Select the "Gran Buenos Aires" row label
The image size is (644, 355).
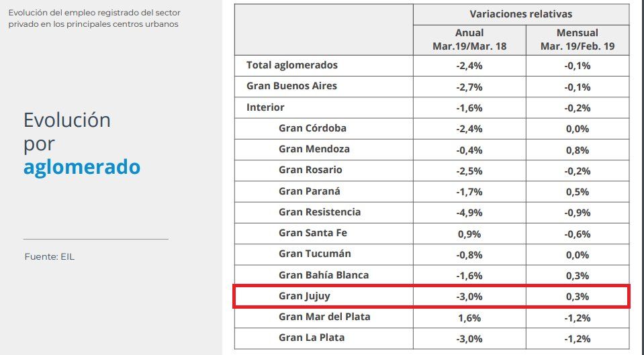tap(291, 86)
